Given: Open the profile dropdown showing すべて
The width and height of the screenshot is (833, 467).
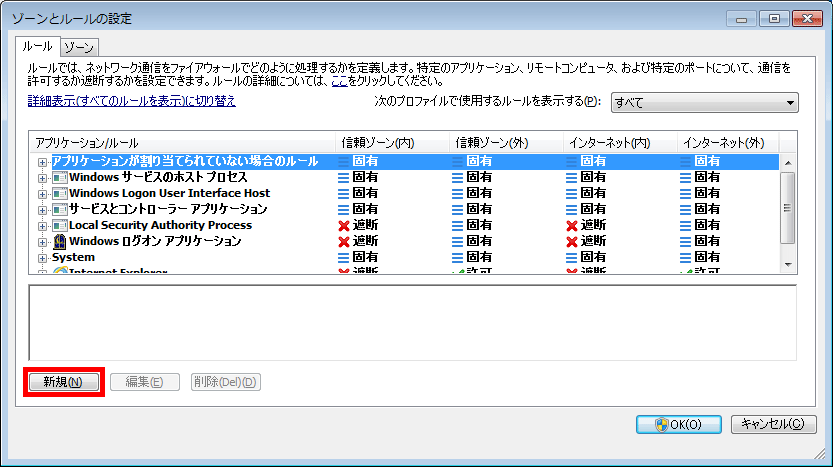Looking at the screenshot, I should point(704,102).
